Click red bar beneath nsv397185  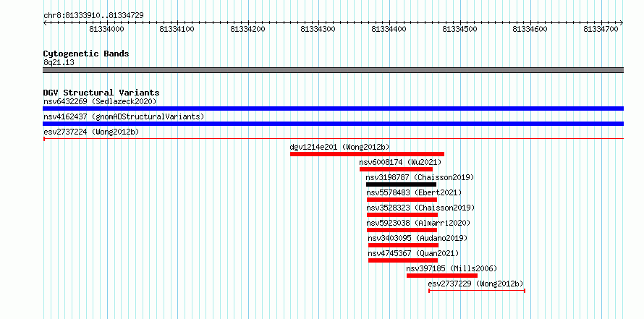pyautogui.click(x=442, y=276)
